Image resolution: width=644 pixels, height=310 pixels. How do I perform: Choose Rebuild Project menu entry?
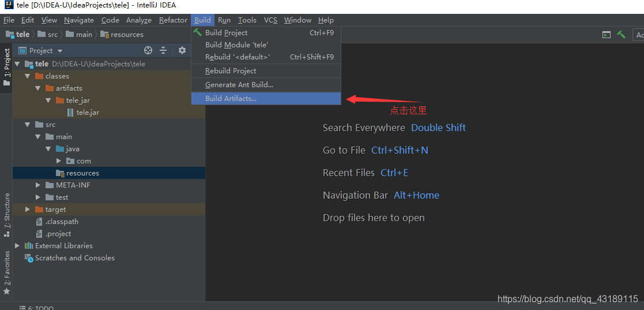pyautogui.click(x=266, y=70)
